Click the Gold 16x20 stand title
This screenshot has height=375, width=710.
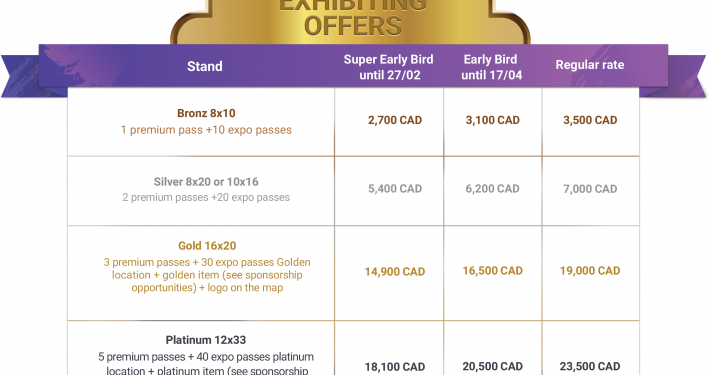(207, 246)
